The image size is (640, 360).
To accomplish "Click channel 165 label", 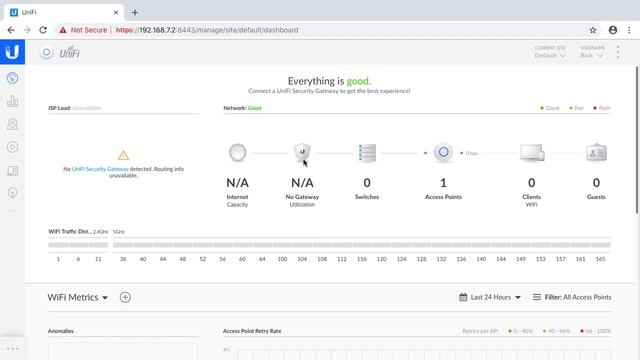I will [x=600, y=259].
